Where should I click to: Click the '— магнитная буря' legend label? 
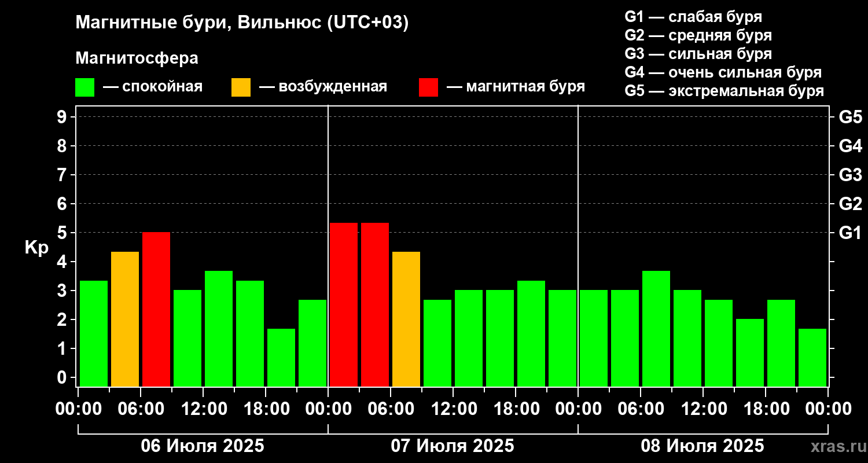(x=516, y=87)
